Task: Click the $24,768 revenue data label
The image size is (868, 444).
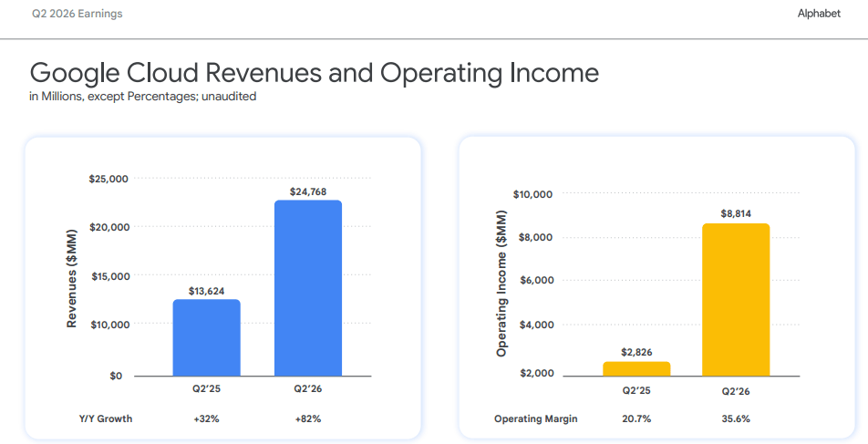Action: tap(308, 191)
